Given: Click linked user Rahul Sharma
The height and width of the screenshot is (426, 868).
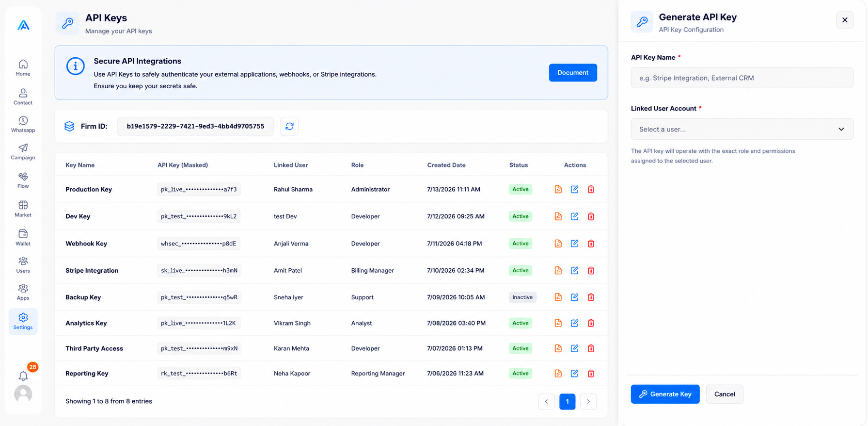Looking at the screenshot, I should [x=293, y=189].
